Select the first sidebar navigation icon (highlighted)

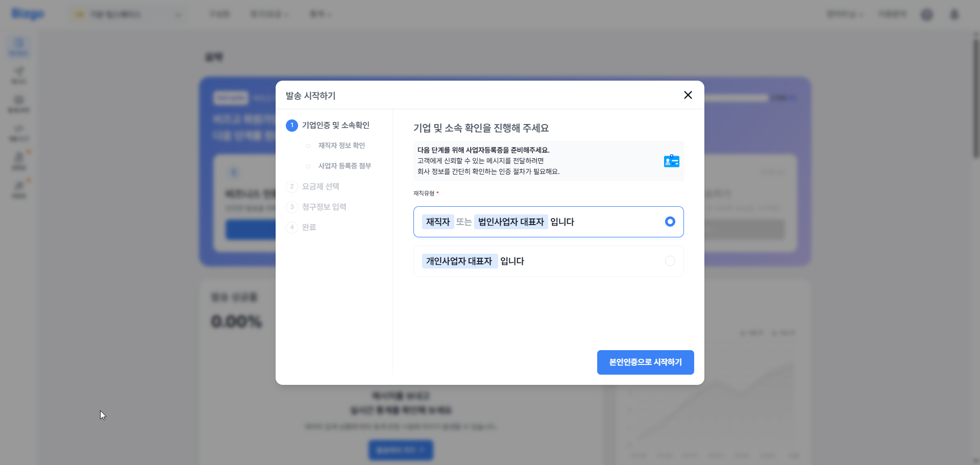(18, 46)
